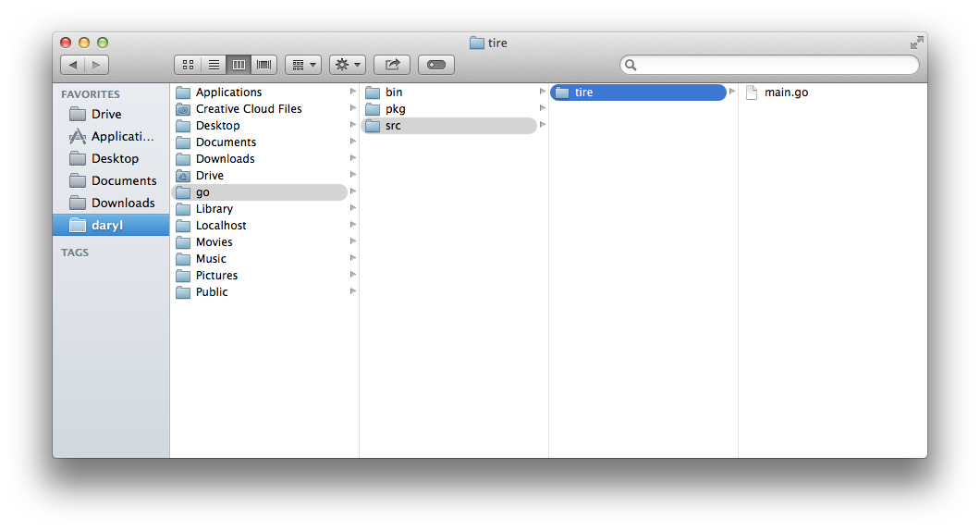
Task: Expand the Library folder disclosure arrow
Action: 352,207
